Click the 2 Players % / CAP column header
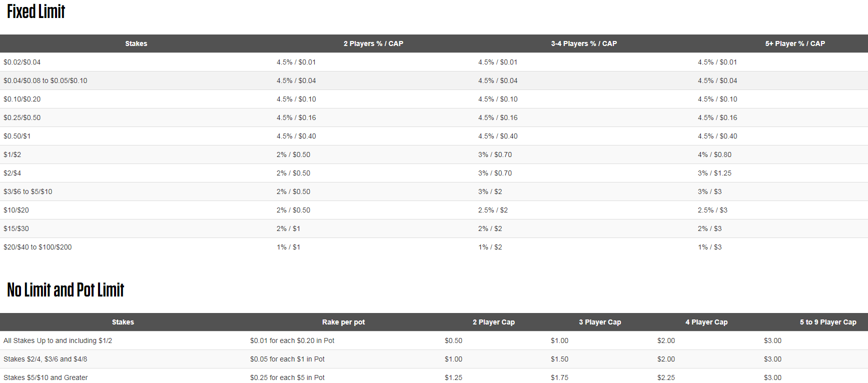 pyautogui.click(x=373, y=43)
